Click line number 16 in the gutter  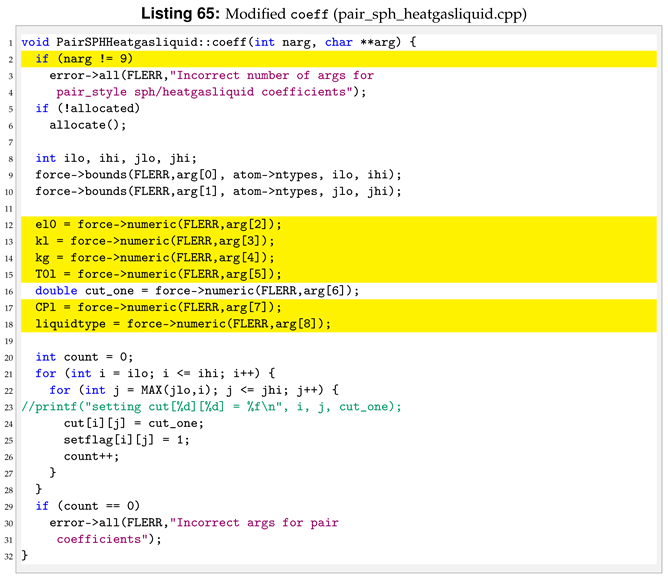pos(9,291)
